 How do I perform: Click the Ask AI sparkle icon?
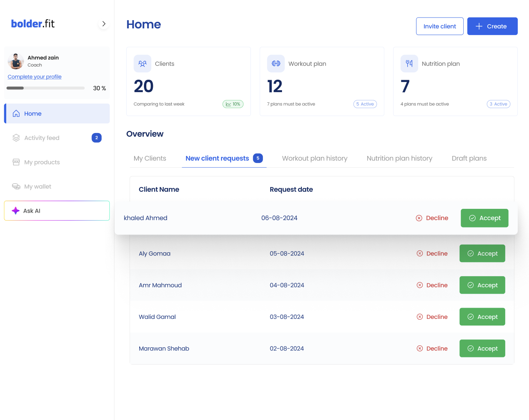[x=16, y=211]
